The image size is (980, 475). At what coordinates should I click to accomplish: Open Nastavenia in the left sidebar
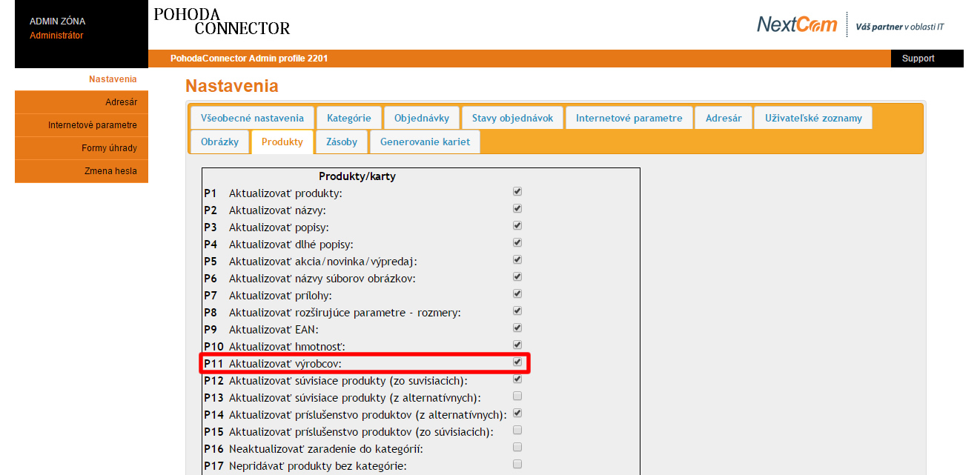coord(113,79)
